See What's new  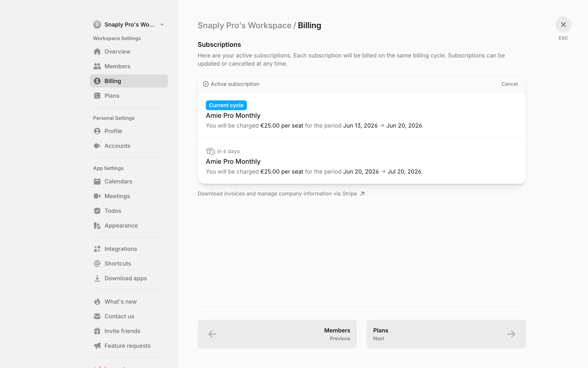point(129,302)
